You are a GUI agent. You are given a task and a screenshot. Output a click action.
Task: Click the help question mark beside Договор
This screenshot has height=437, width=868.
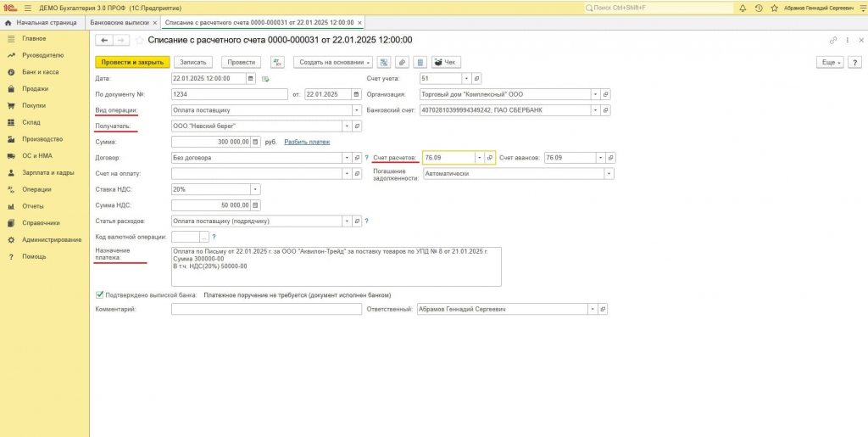366,158
